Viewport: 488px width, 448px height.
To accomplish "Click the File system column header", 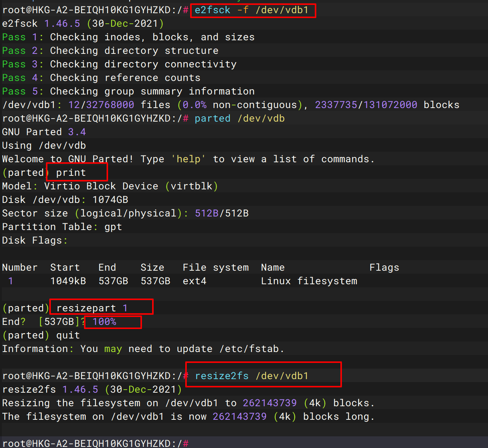I will point(215,268).
